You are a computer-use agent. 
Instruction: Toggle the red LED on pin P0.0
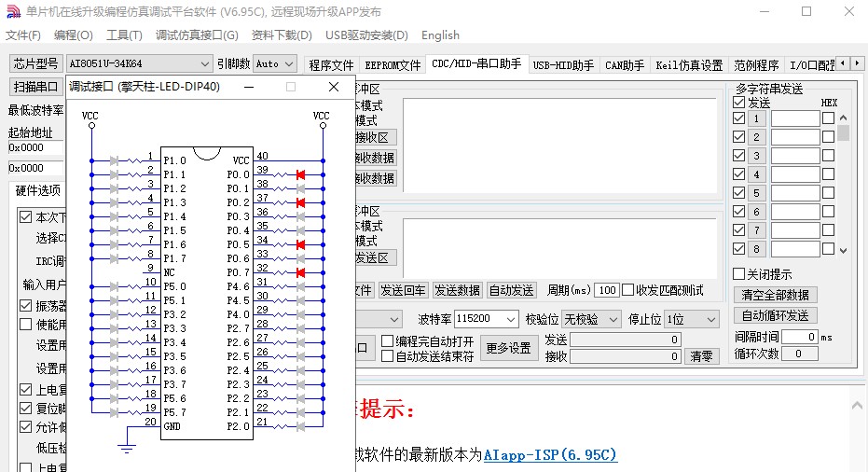pos(300,174)
